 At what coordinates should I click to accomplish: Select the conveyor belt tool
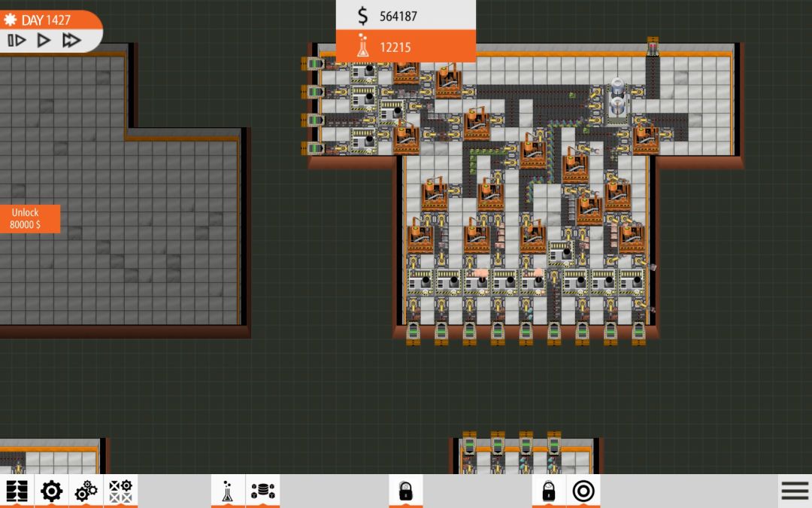17,490
